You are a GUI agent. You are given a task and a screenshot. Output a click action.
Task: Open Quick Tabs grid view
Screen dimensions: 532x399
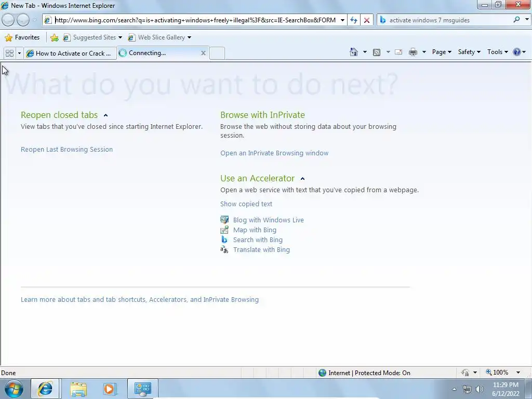click(9, 54)
